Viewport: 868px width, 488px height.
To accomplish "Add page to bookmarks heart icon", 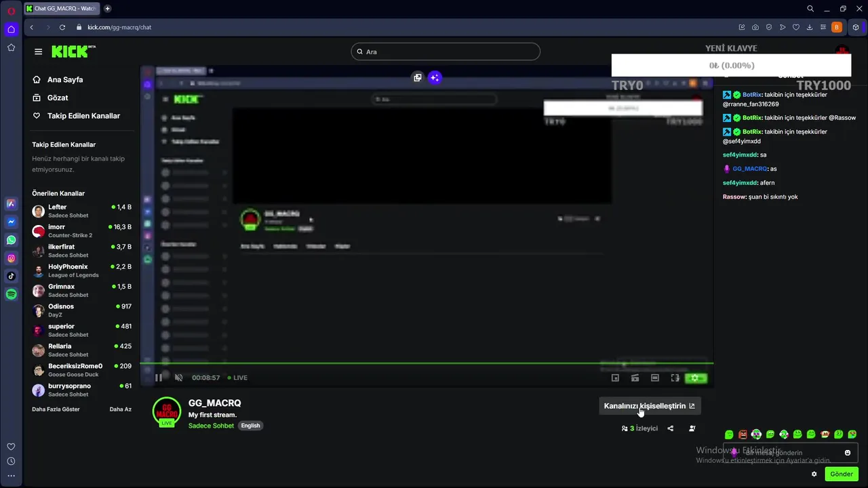I will tap(796, 27).
